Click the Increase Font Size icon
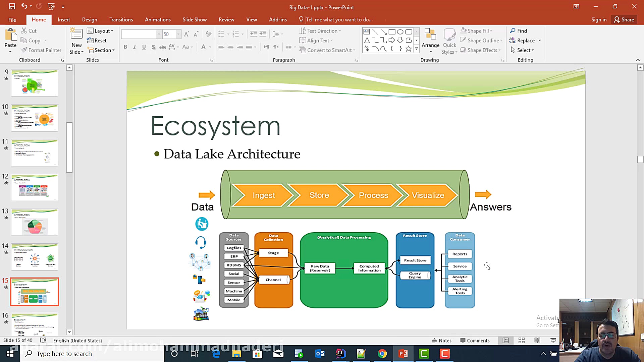The width and height of the screenshot is (644, 362). tap(187, 34)
